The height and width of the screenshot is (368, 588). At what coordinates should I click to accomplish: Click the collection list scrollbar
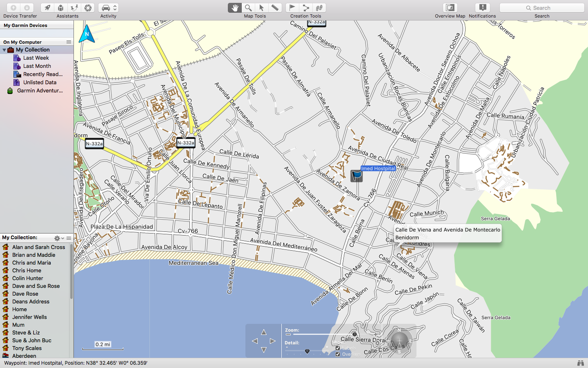click(x=71, y=272)
